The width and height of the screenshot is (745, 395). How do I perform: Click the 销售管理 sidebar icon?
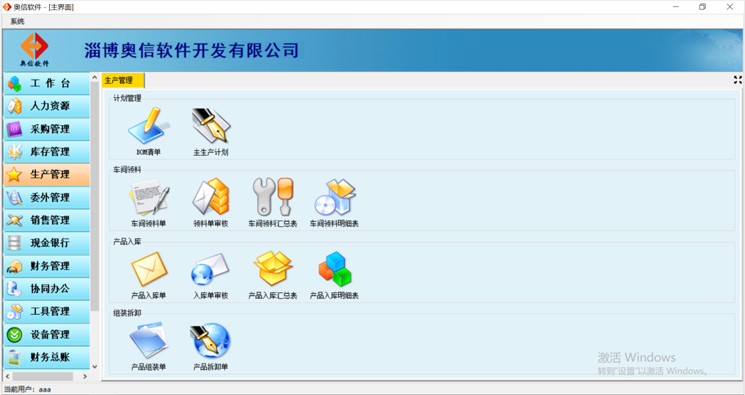click(x=14, y=221)
